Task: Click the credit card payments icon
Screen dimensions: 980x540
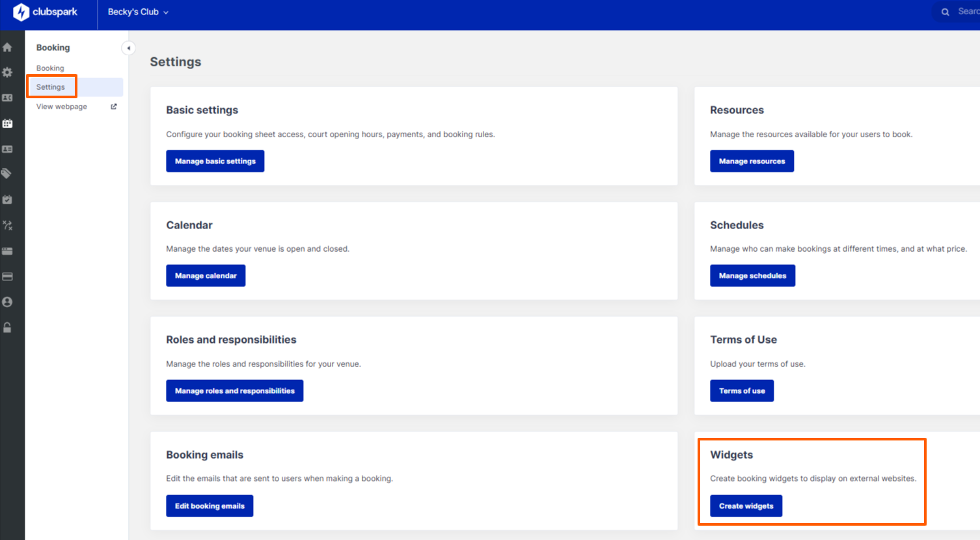Action: tap(7, 276)
